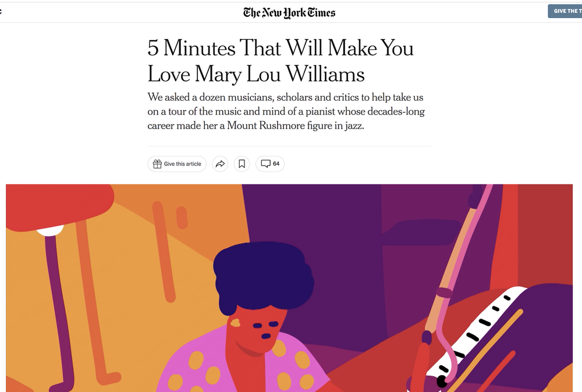The width and height of the screenshot is (582, 392).
Task: Open The New York Times homepage logo
Action: [x=289, y=13]
